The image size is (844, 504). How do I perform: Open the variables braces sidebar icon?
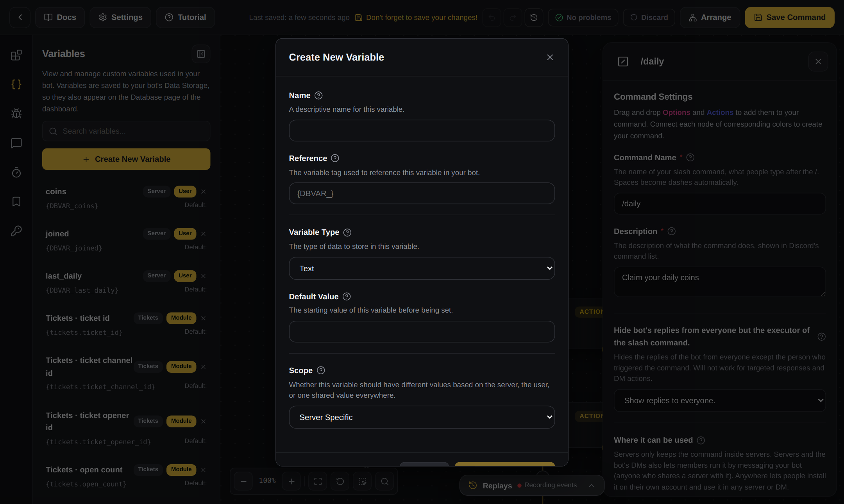(x=16, y=84)
